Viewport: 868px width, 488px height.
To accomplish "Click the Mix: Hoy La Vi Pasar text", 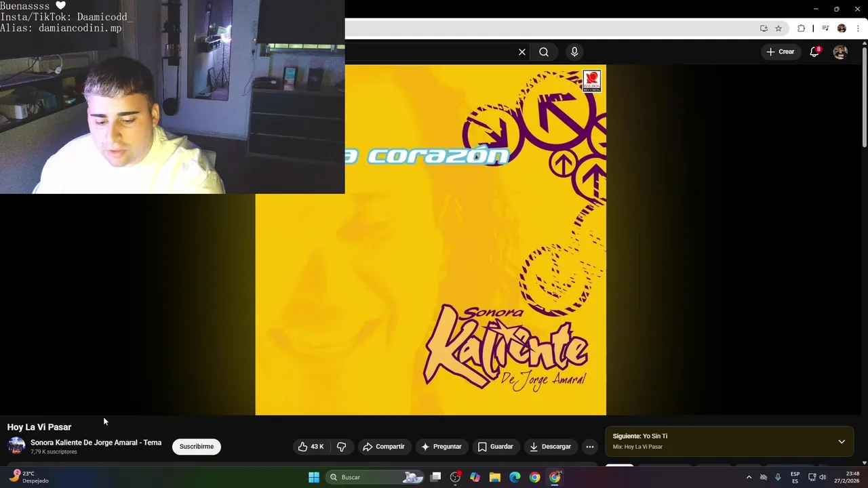I will [x=637, y=447].
